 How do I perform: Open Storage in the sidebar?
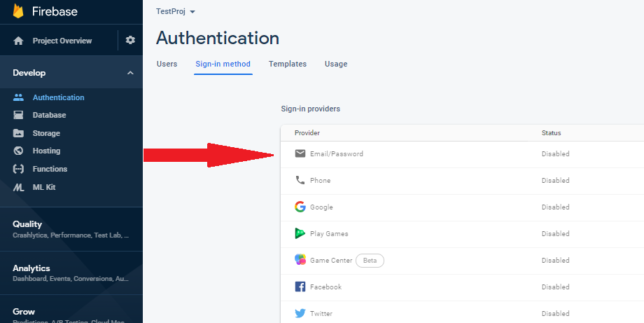pyautogui.click(x=46, y=133)
